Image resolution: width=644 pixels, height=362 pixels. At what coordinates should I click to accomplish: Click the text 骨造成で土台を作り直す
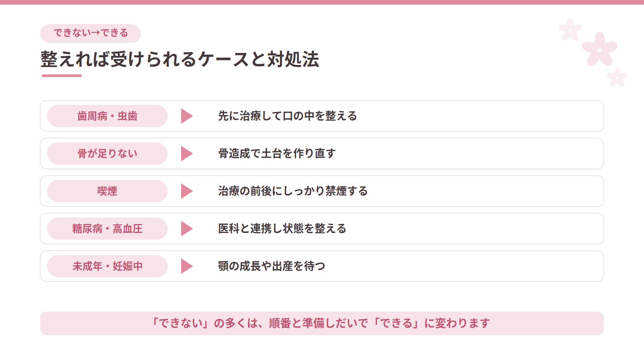click(x=277, y=154)
